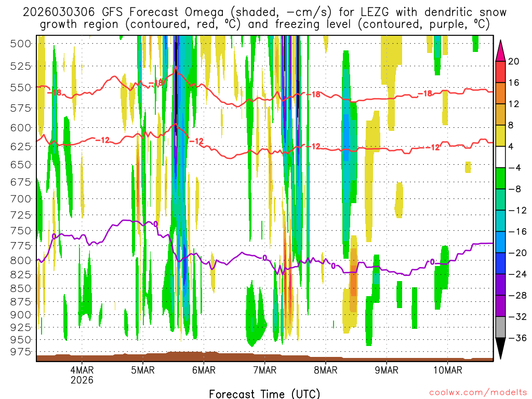The width and height of the screenshot is (532, 399).
Task: Click the 825 pressure level label
Action: pos(20,274)
